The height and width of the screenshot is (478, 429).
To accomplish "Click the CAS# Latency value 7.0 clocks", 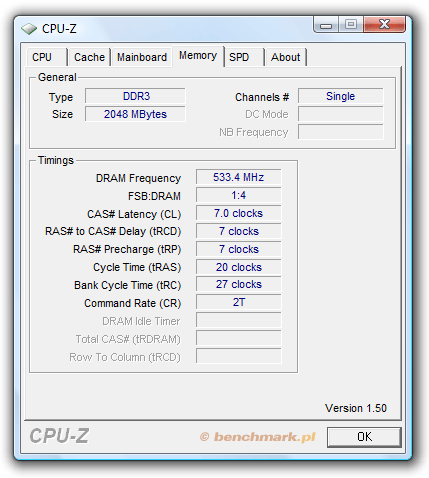I will point(239,213).
